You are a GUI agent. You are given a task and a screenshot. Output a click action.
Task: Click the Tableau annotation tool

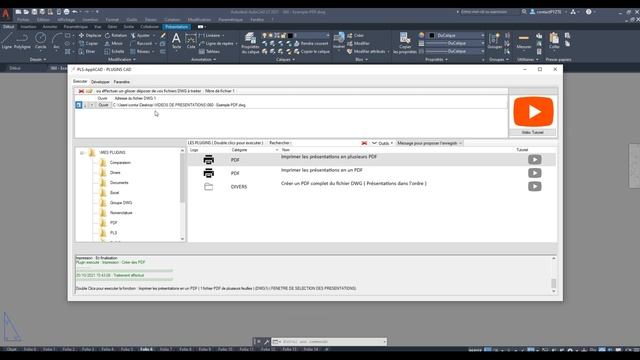pos(209,51)
